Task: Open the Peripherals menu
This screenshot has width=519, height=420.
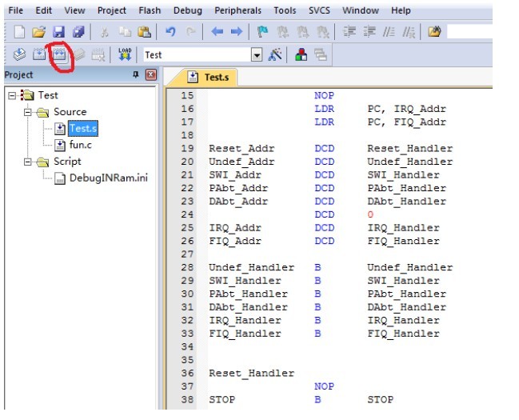Action: 237,10
